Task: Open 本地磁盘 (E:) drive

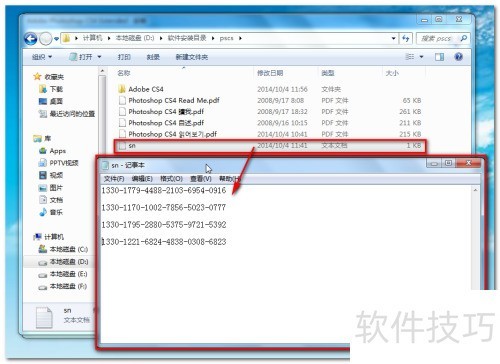Action: (x=63, y=274)
